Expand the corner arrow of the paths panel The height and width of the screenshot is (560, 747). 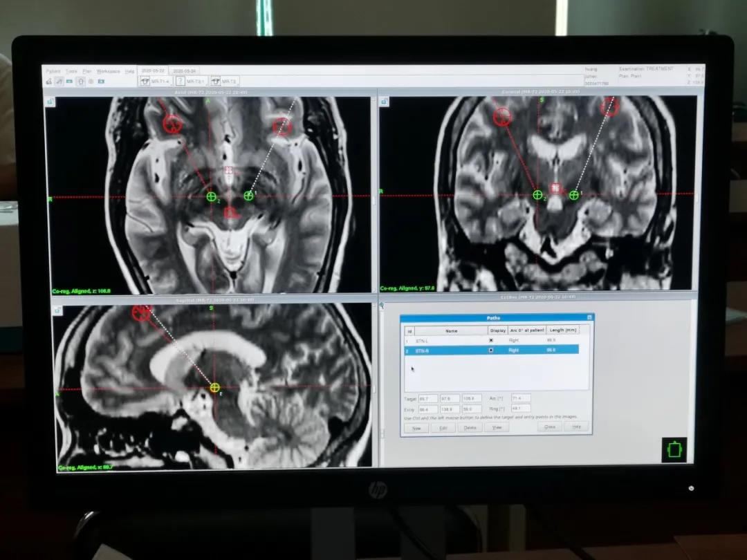click(382, 305)
